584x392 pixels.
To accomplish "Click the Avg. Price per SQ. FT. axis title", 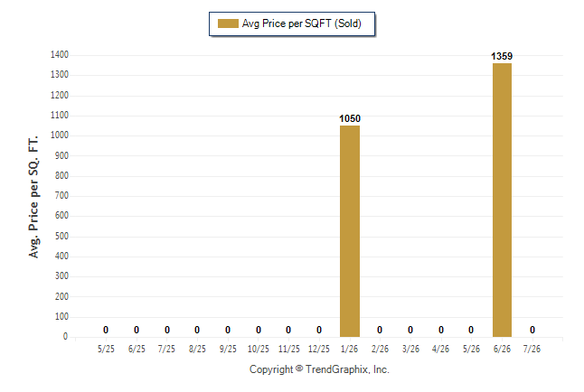I will pos(33,197).
